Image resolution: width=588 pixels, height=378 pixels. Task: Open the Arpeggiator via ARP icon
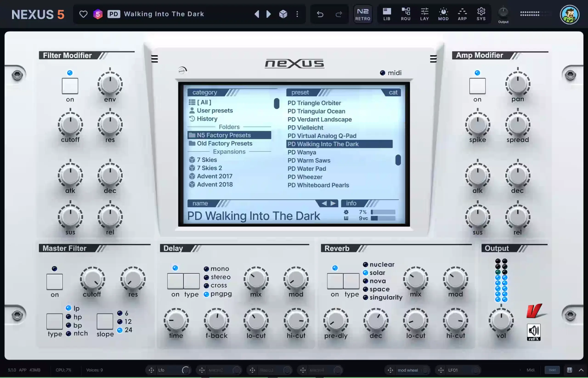[x=462, y=14]
